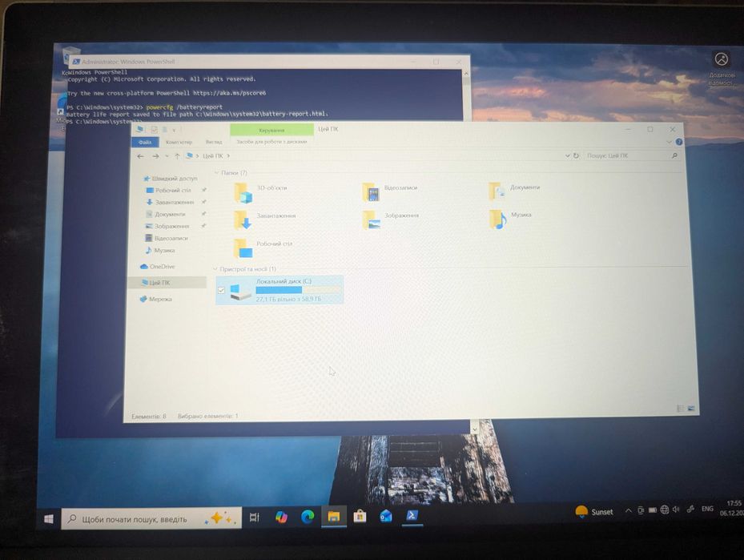Click the Локальний диск (C:) drive icon
The height and width of the screenshot is (560, 744).
(240, 291)
